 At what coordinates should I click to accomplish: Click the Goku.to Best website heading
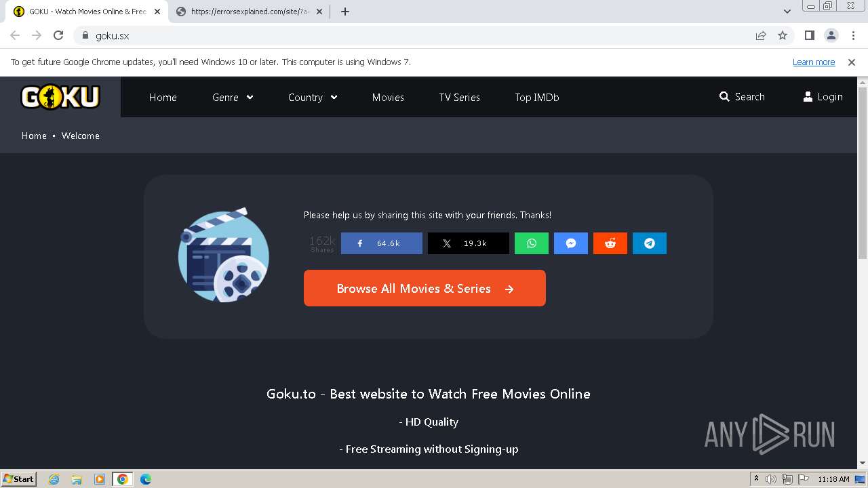[429, 394]
